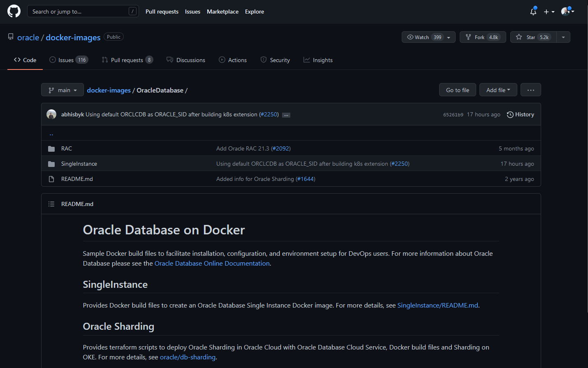Viewport: 588px width, 368px height.
Task: Expand the commit message ellipsis
Action: [x=286, y=115]
